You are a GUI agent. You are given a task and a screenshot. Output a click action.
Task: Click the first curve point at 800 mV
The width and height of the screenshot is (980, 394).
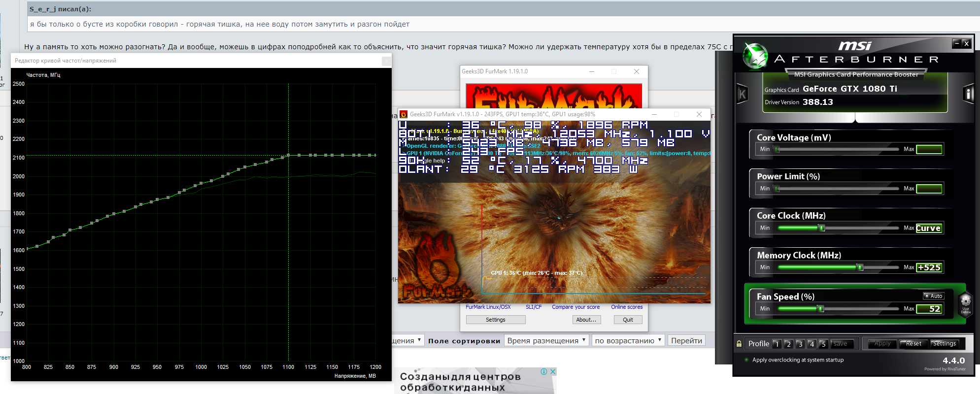(x=27, y=249)
